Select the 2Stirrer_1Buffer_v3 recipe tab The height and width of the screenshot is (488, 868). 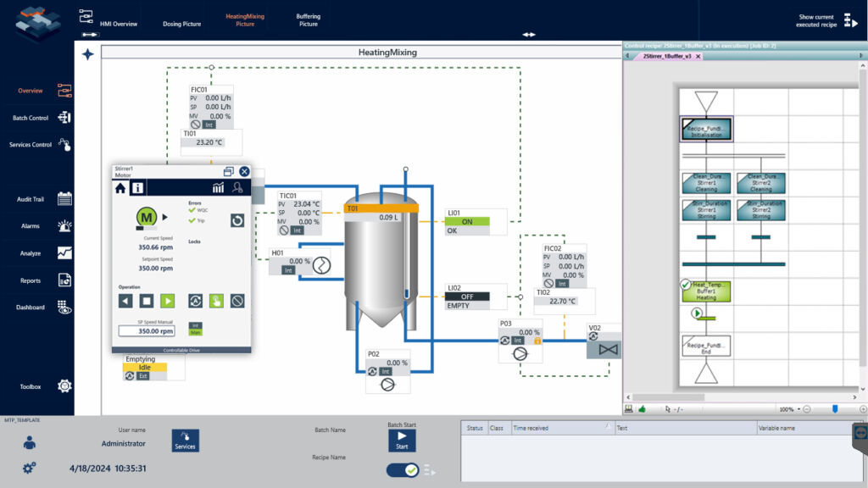pyautogui.click(x=670, y=57)
